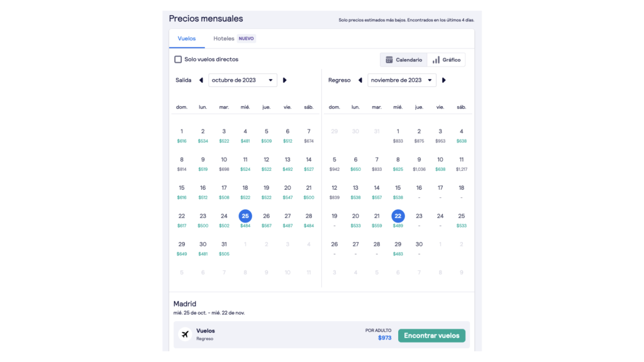
Task: Select the Vuelos tab
Action: 186,38
